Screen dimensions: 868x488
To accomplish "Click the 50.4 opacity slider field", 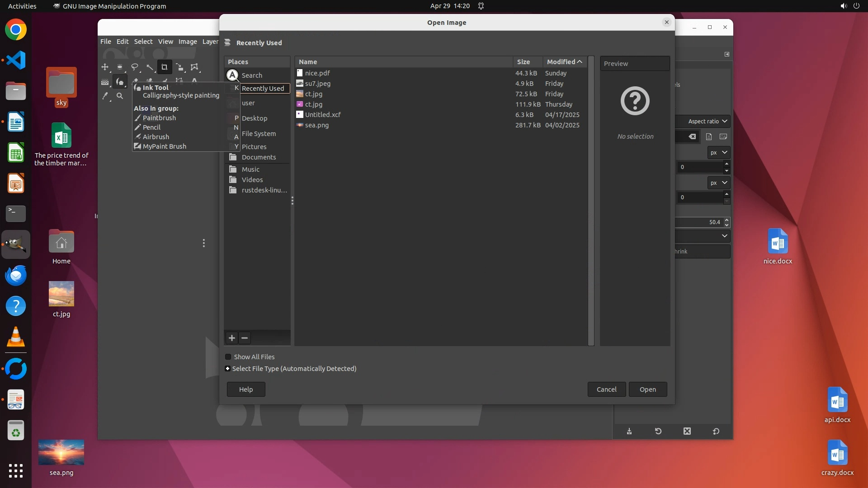I will [x=700, y=222].
